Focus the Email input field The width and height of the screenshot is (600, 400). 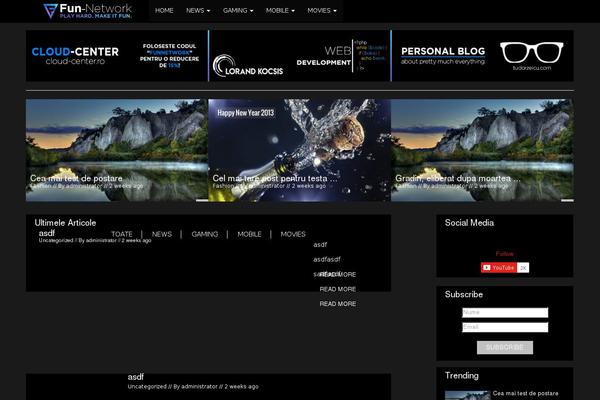(505, 327)
